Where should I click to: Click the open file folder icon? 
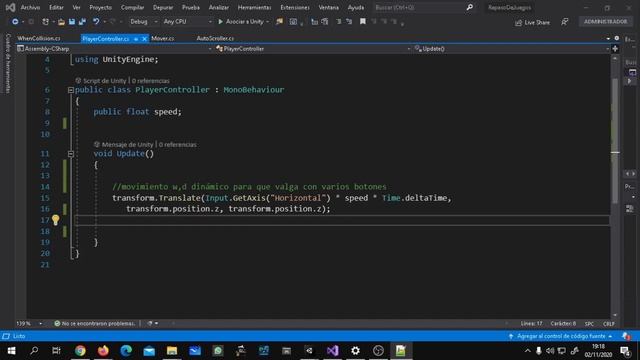pos(61,22)
